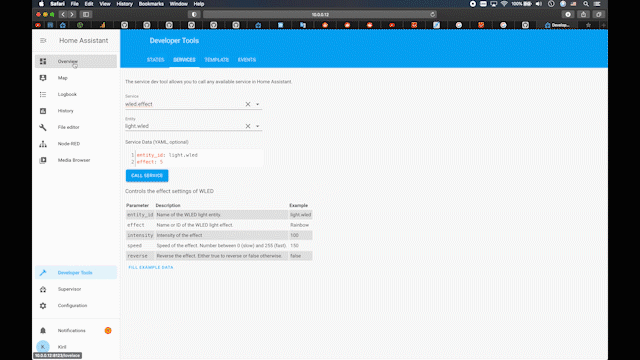
Task: Click the Safari forward navigation arrow
Action: point(72,14)
